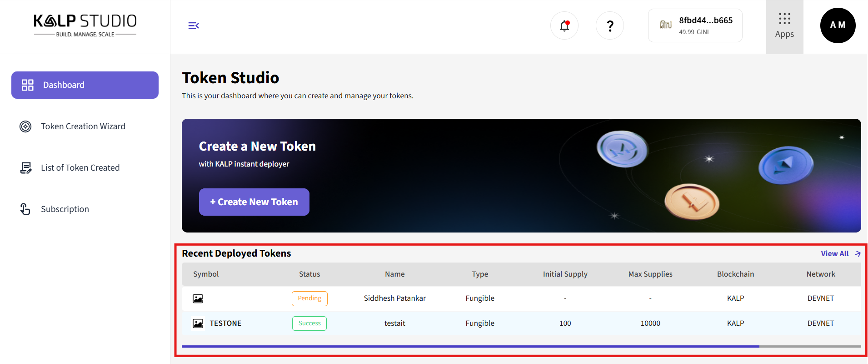This screenshot has width=868, height=364.
Task: Click the table's horizontal scrollbar
Action: click(x=470, y=346)
